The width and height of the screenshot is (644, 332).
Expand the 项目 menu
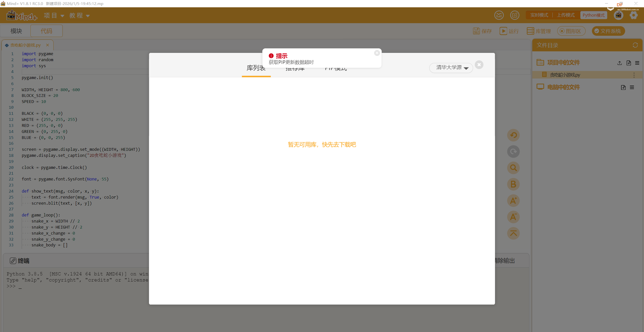(54, 16)
